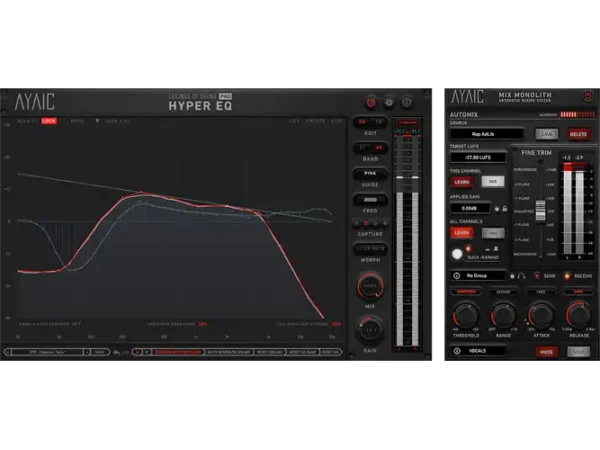Viewport: 600px width, 450px height.
Task: Click the GAIN knob in Hyper EQ
Action: click(370, 329)
